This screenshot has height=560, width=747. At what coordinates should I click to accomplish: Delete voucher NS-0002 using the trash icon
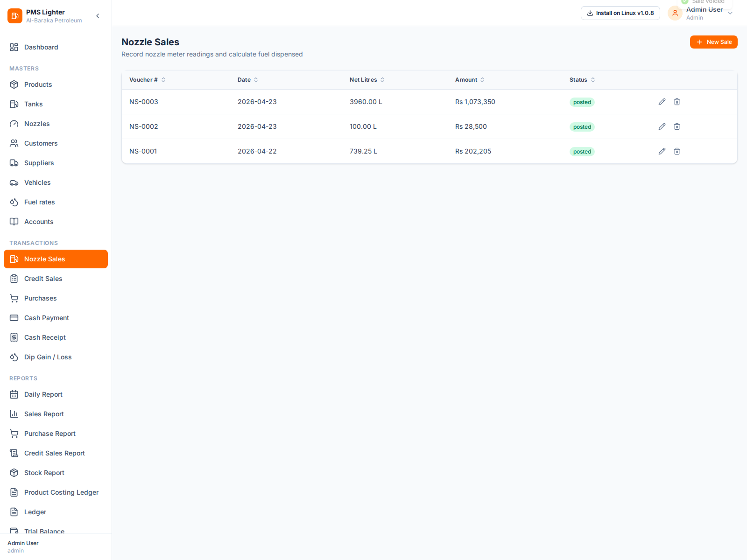pos(677,126)
